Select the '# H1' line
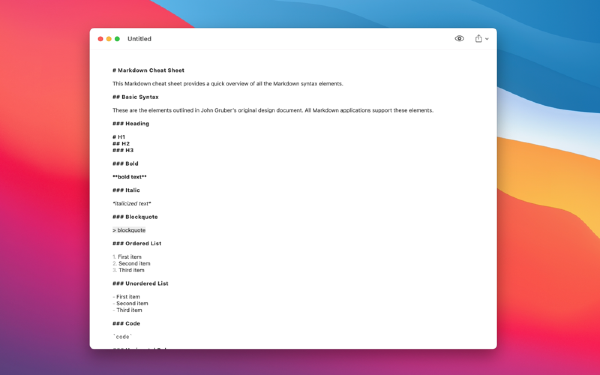The height and width of the screenshot is (375, 600). [x=119, y=137]
